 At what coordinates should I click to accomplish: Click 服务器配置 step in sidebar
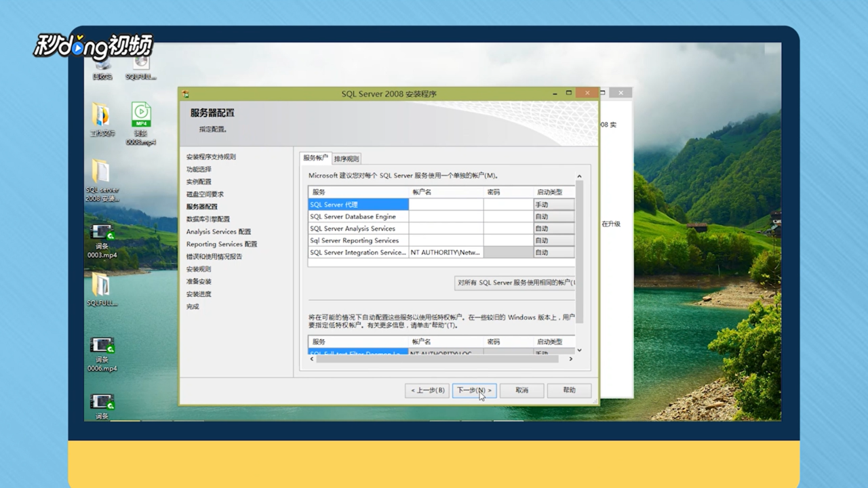[x=202, y=207]
